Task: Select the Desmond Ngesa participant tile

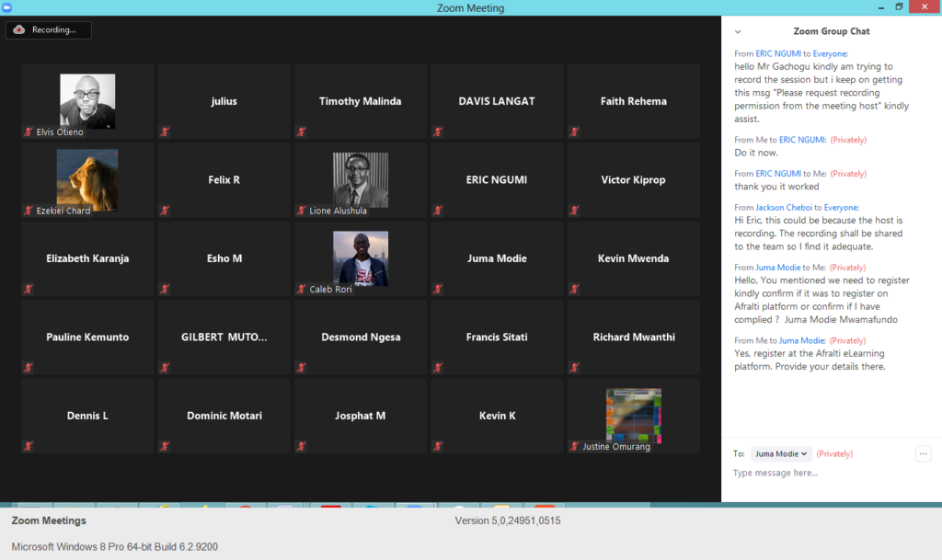Action: click(x=361, y=337)
